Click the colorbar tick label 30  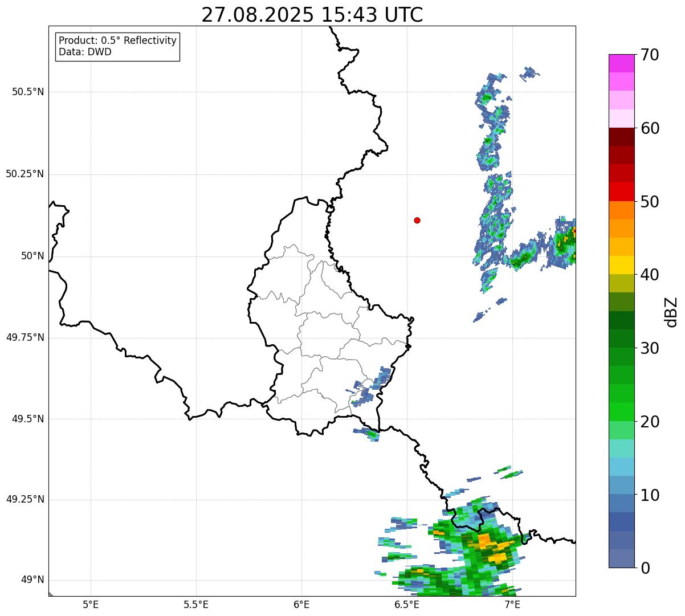coord(650,348)
